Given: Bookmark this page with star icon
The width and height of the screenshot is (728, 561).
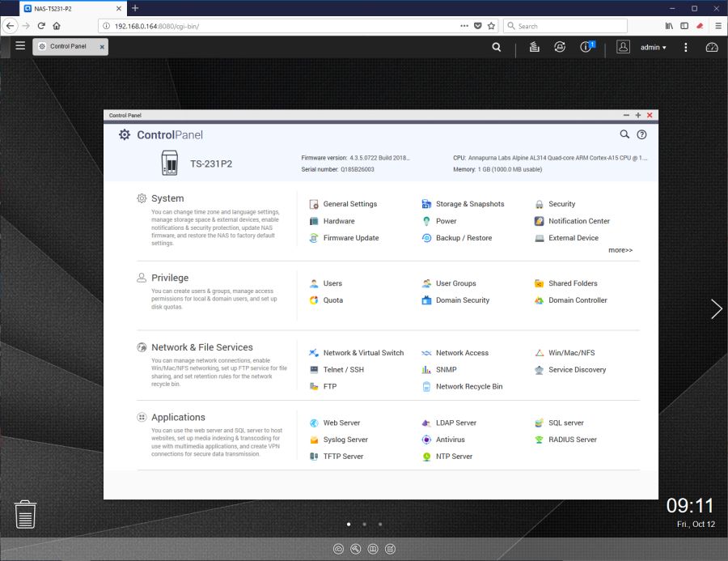Looking at the screenshot, I should (x=491, y=26).
